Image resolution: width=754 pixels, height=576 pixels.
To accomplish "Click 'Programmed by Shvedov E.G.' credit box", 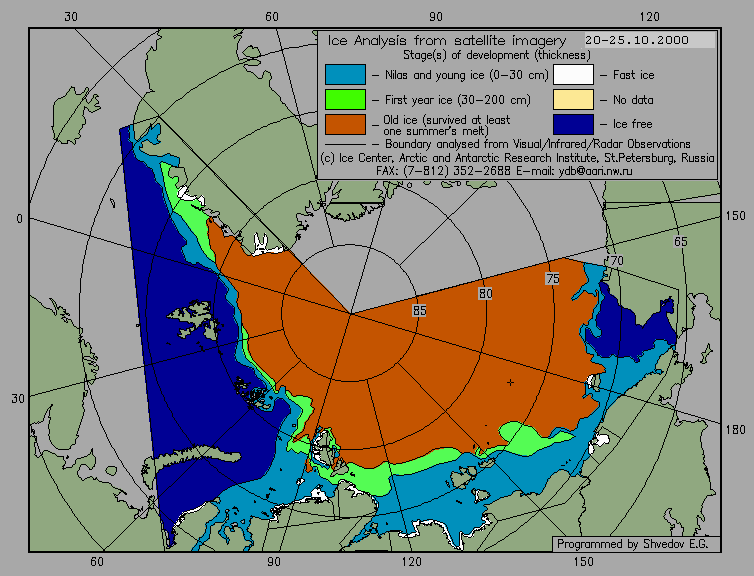I will (x=636, y=544).
